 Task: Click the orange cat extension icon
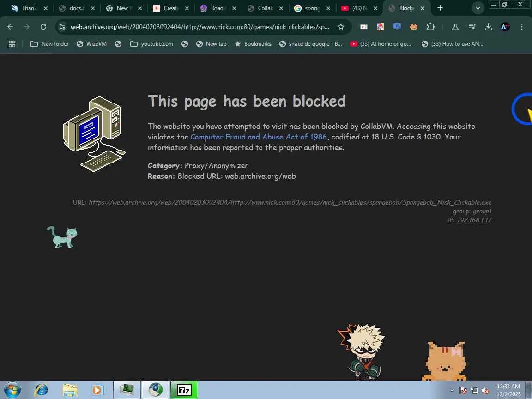414,27
